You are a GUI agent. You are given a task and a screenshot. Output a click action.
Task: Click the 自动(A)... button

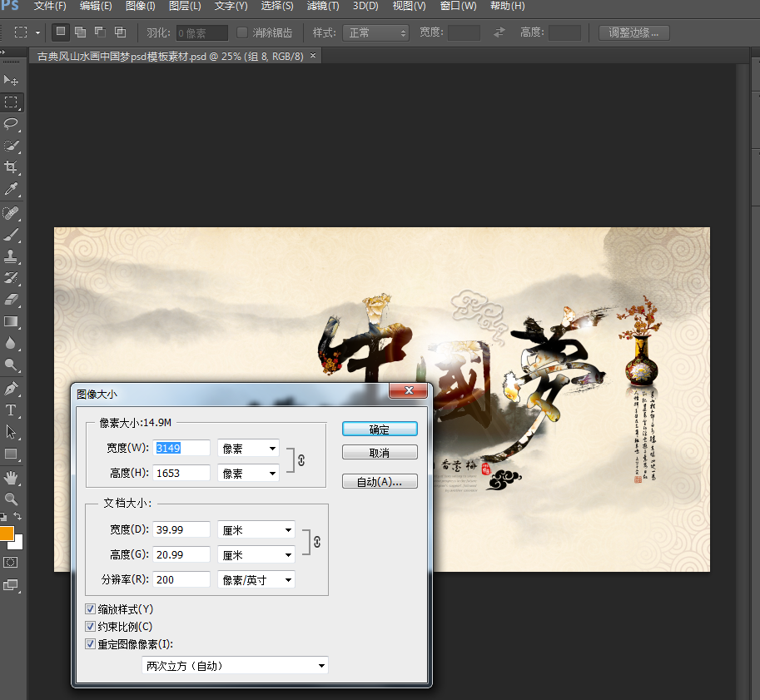tap(380, 481)
